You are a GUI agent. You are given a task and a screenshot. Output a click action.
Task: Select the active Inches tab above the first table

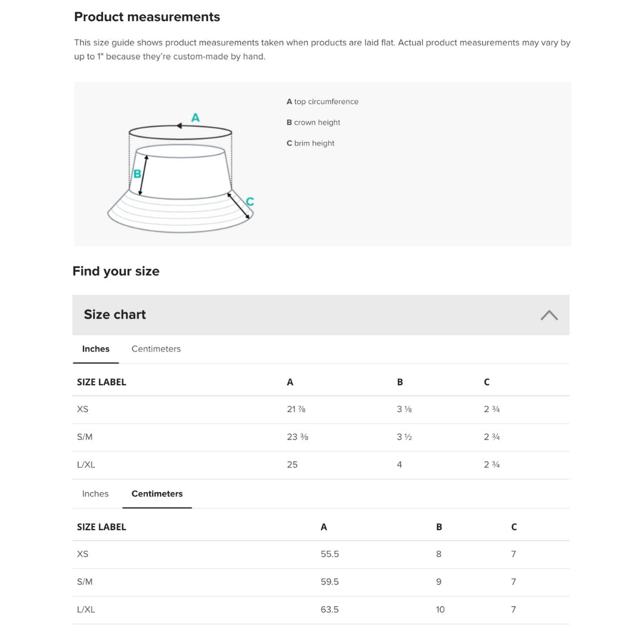tap(95, 349)
